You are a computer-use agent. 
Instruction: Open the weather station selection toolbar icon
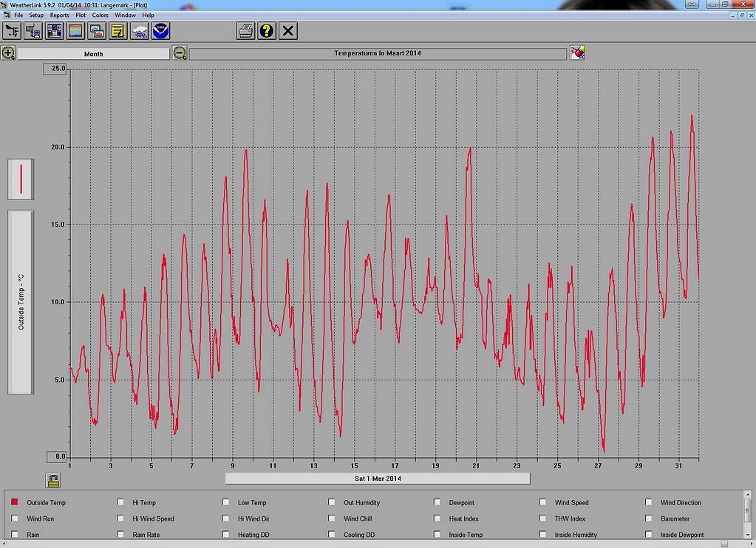[x=12, y=31]
